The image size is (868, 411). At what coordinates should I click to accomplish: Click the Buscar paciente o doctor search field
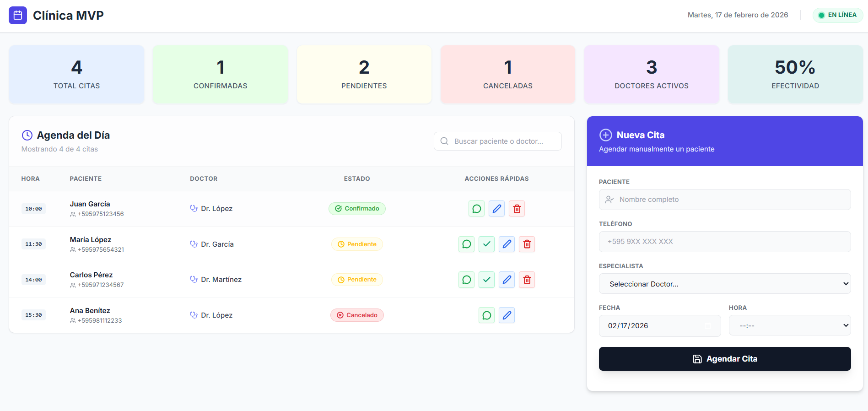[x=498, y=141]
